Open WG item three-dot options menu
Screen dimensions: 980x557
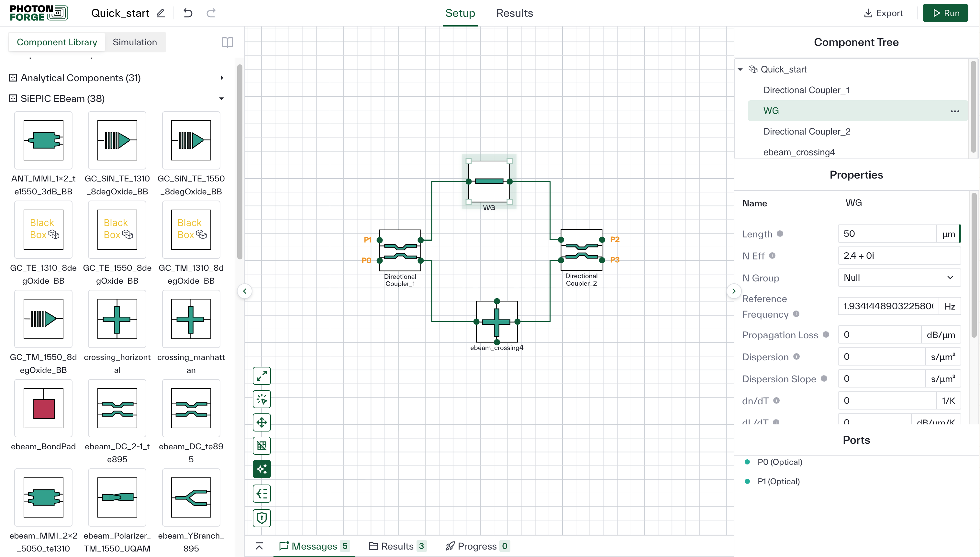click(x=955, y=111)
